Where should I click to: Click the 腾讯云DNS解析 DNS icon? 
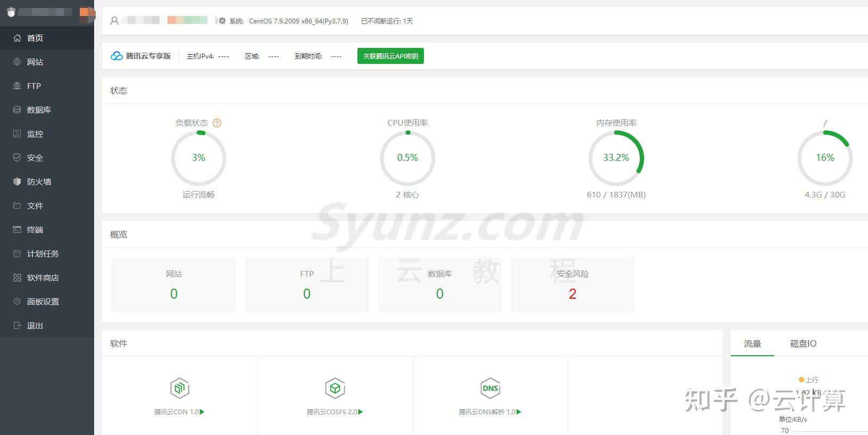tap(490, 388)
